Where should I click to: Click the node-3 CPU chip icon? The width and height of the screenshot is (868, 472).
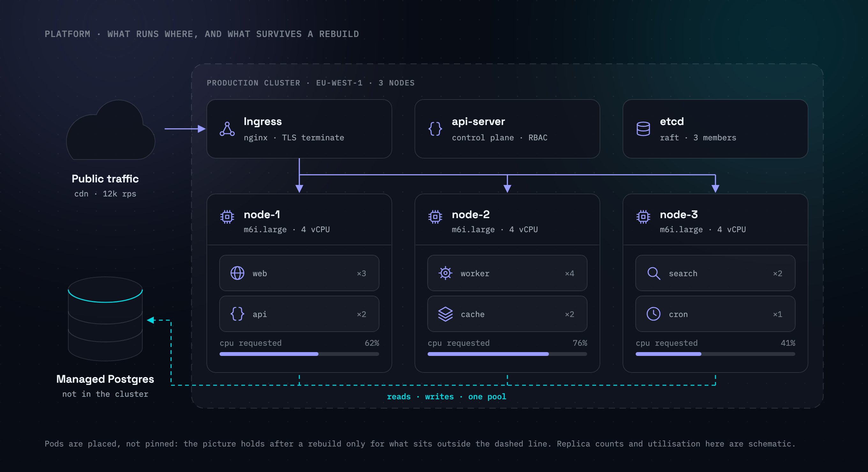[643, 217]
